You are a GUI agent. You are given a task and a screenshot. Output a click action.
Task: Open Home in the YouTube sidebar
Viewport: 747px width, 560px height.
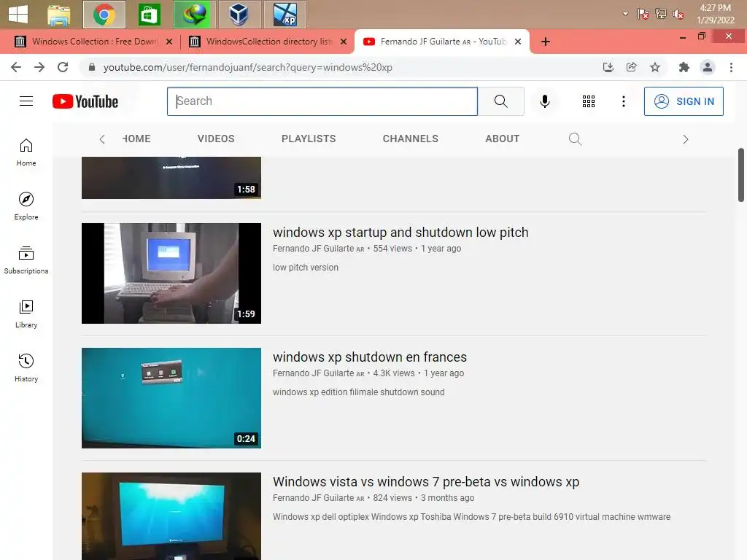coord(26,152)
